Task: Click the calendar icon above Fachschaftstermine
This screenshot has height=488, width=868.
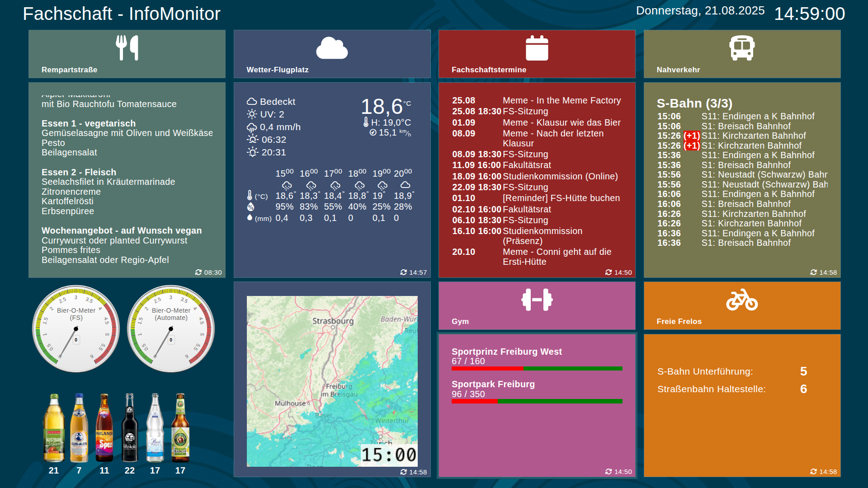Action: point(537,48)
